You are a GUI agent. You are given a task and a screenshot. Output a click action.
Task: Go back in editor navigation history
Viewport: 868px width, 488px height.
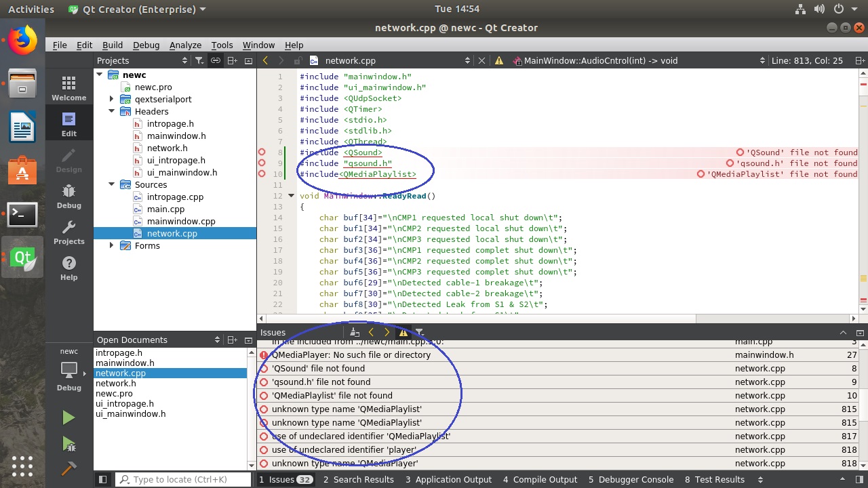coord(266,60)
